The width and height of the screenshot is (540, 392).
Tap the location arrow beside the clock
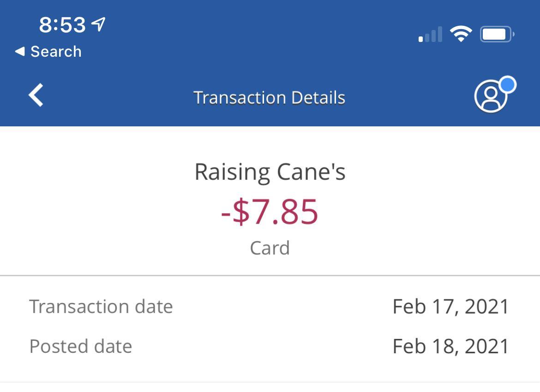pyautogui.click(x=98, y=24)
